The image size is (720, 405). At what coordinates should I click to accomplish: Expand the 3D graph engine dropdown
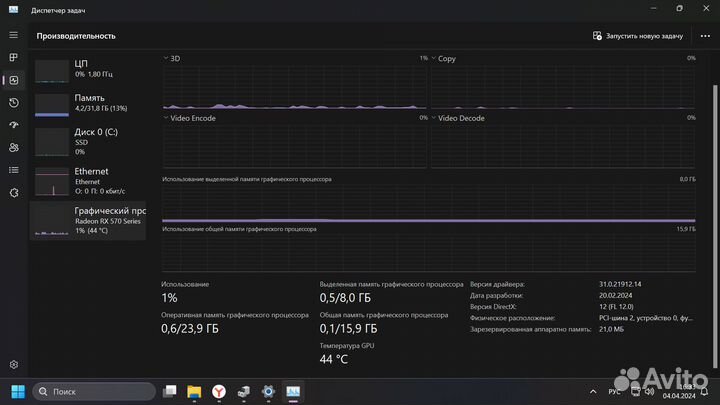click(x=166, y=59)
